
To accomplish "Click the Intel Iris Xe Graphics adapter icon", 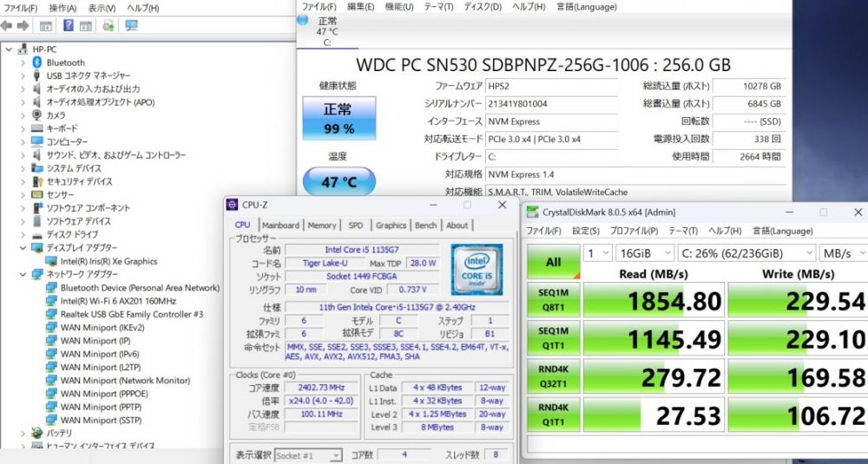I will click(51, 261).
